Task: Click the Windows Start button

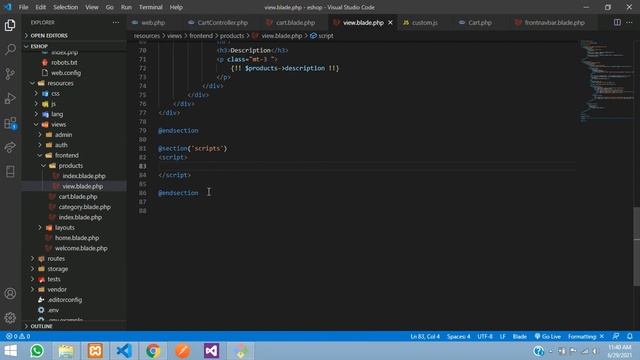Action: [x=10, y=351]
